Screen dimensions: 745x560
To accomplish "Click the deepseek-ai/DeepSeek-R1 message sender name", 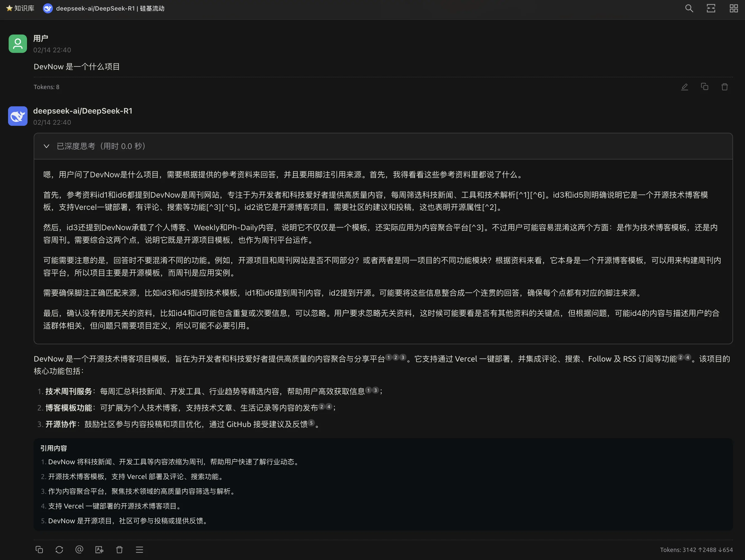I will [83, 111].
